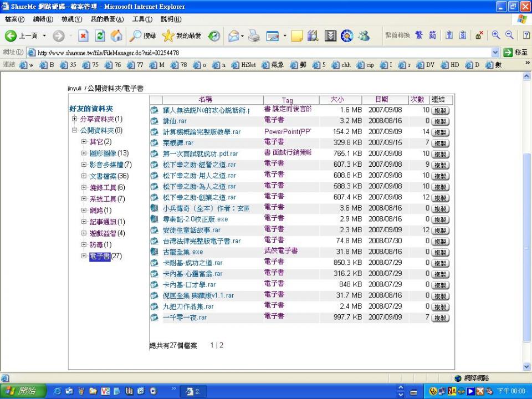
Task: Open the 我的最愛 menu
Action: (x=107, y=19)
